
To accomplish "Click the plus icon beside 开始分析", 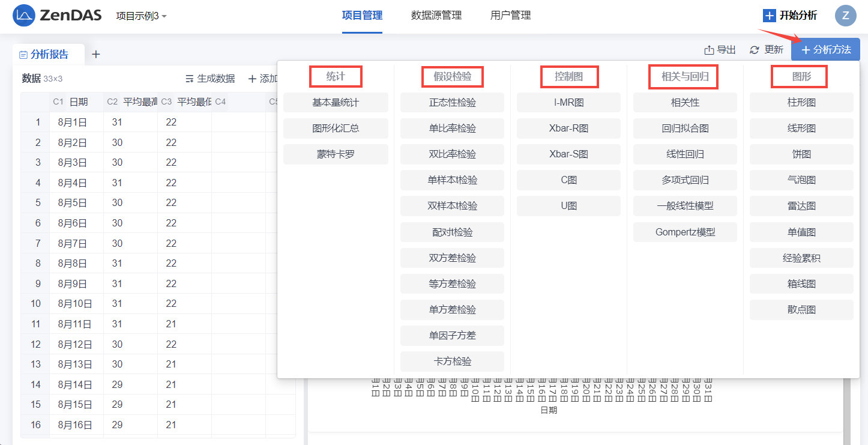I will pos(769,16).
